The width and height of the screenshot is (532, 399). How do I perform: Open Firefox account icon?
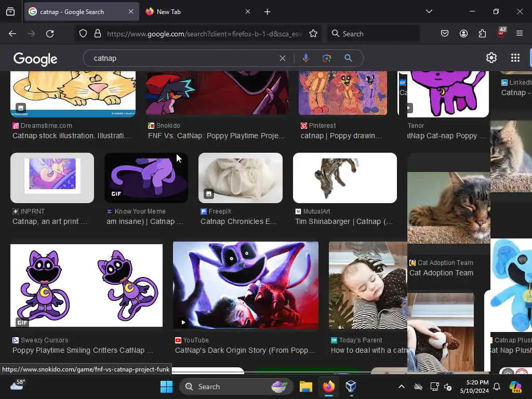tap(463, 34)
